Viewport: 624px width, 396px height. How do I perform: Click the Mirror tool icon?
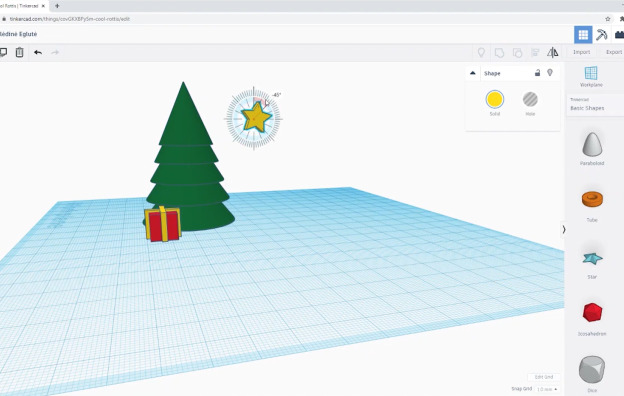coord(552,52)
